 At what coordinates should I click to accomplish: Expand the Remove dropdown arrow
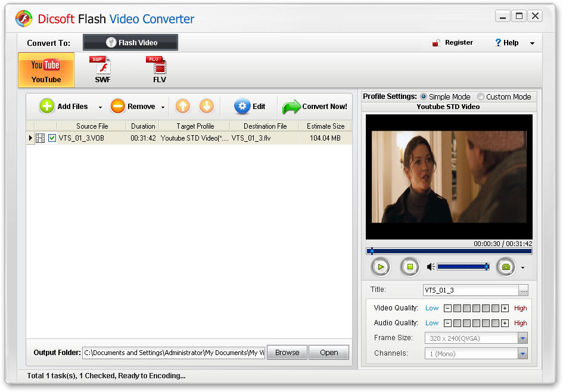[x=163, y=107]
